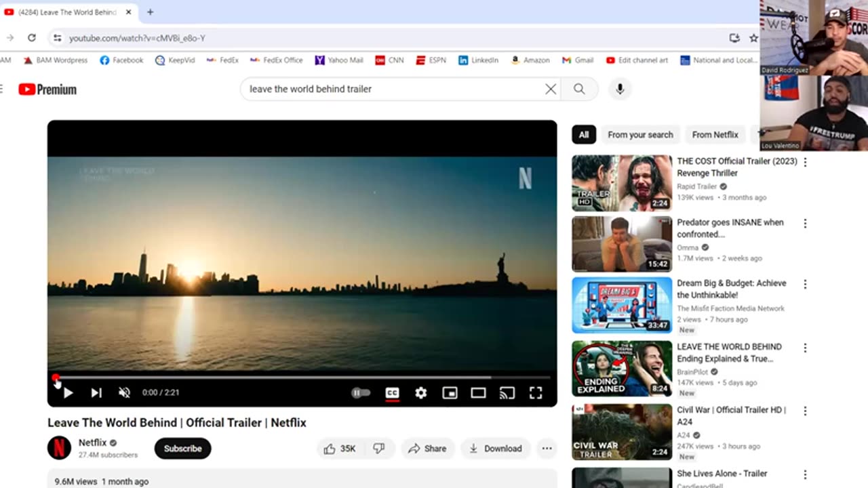Screen dimensions: 868x488
Task: Open CNN bookmark
Action: coord(389,60)
